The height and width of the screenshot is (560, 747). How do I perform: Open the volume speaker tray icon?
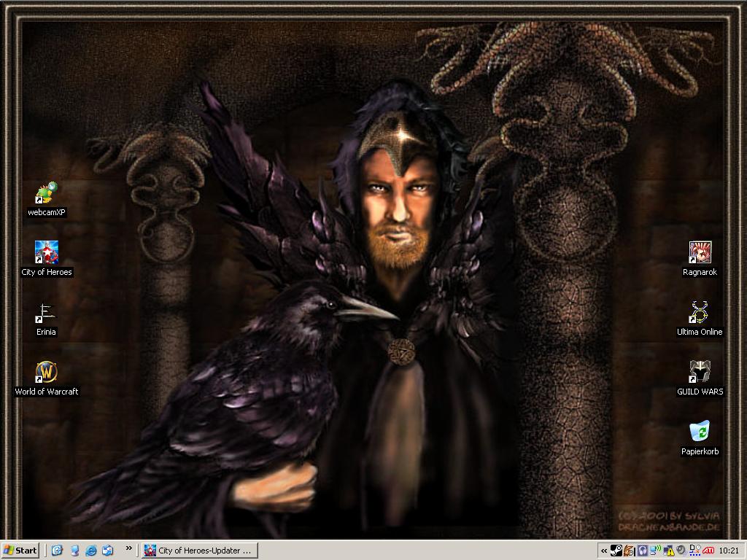pos(681,551)
